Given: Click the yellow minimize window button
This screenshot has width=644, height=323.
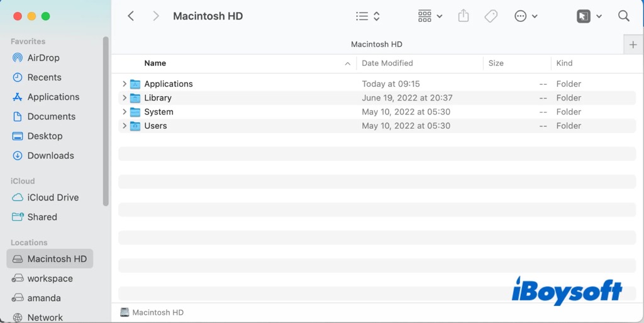Looking at the screenshot, I should click(31, 16).
